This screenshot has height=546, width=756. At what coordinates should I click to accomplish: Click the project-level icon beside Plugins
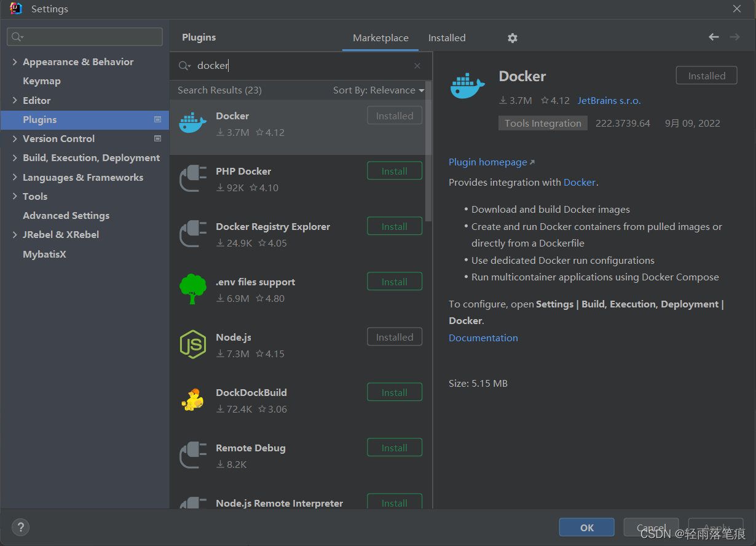click(157, 119)
